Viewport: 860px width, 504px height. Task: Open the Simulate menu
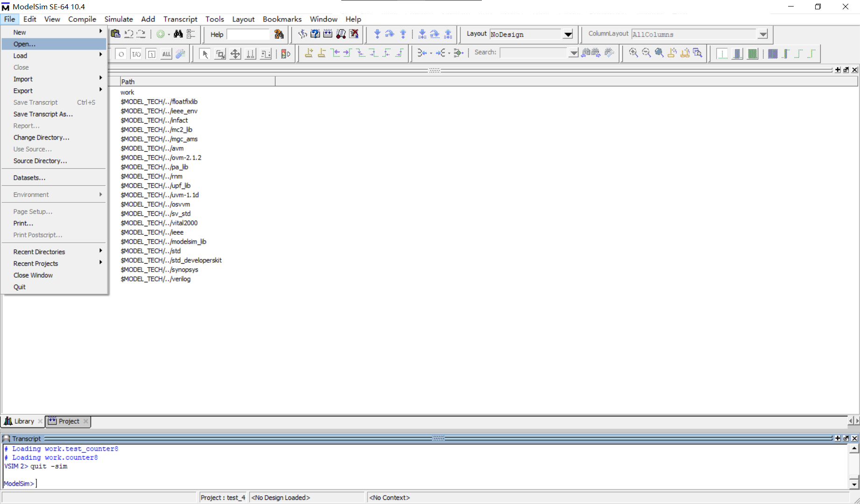(119, 19)
